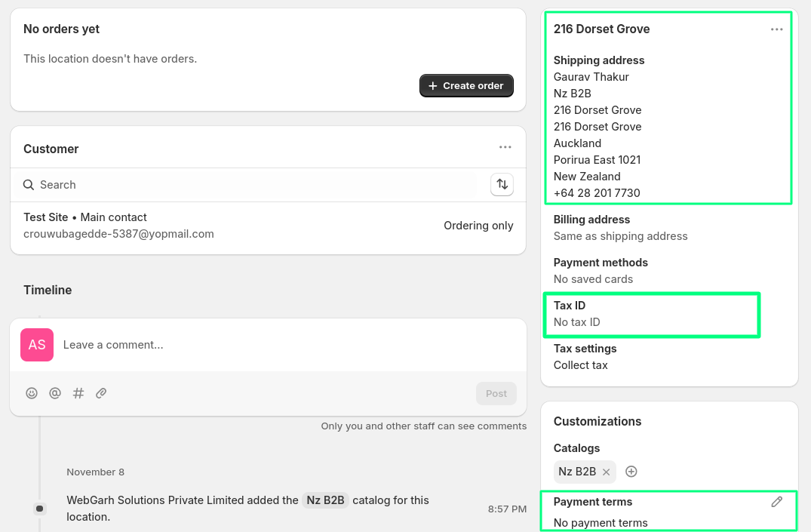Image resolution: width=811 pixels, height=532 pixels.
Task: Click the Create order button
Action: click(466, 86)
